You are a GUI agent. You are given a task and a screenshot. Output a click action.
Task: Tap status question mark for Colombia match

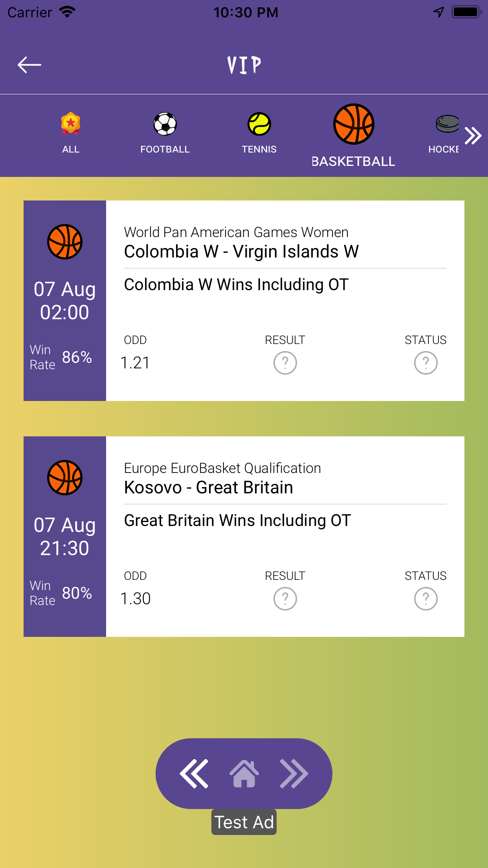[426, 363]
